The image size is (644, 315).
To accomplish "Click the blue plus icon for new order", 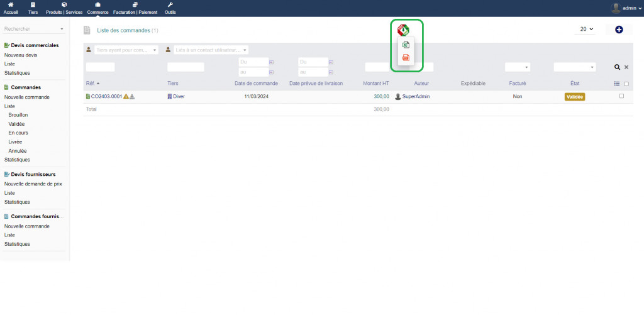I will 619,30.
